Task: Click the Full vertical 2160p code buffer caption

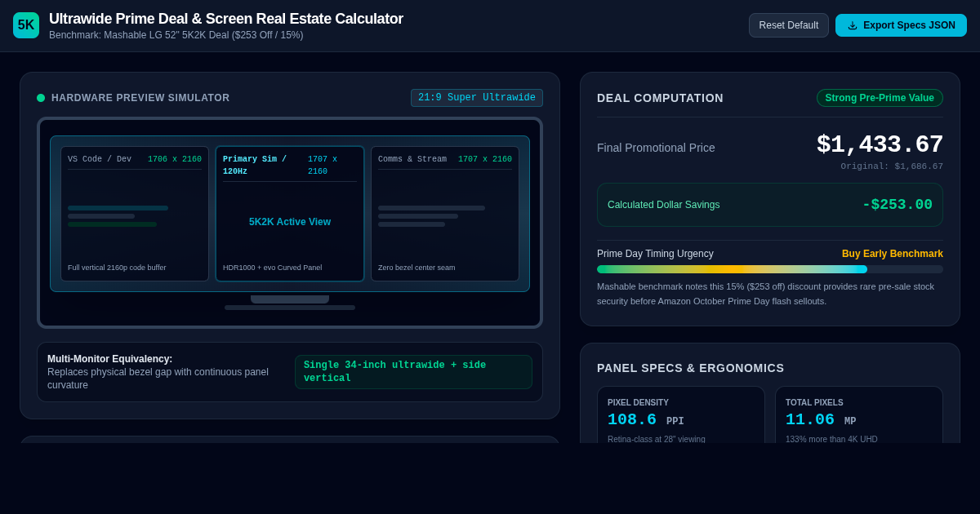Action: point(117,268)
